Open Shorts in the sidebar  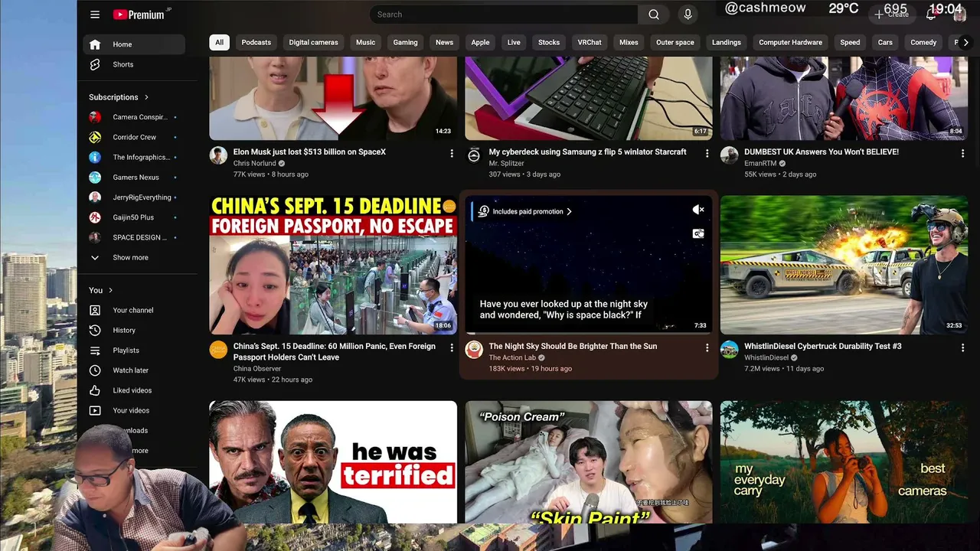coord(134,64)
